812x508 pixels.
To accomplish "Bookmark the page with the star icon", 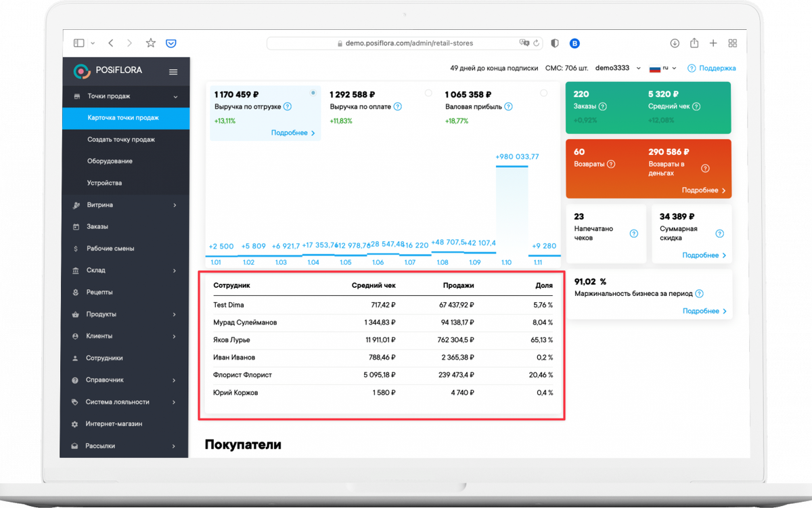I will tap(151, 43).
